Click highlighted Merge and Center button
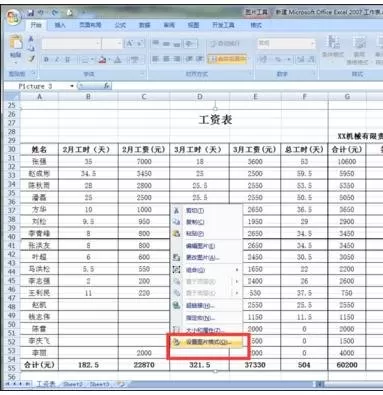Screen dimensions: 383x395 point(227,59)
